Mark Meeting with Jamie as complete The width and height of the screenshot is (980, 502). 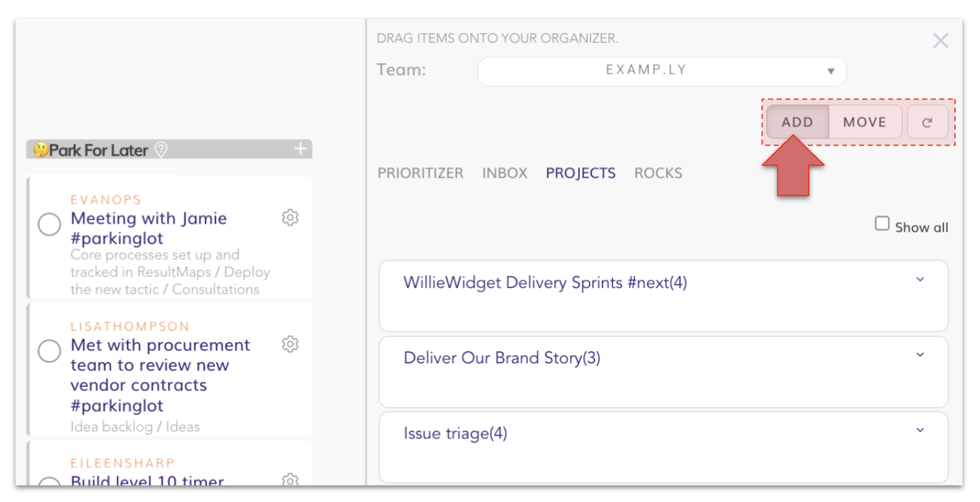click(x=49, y=225)
